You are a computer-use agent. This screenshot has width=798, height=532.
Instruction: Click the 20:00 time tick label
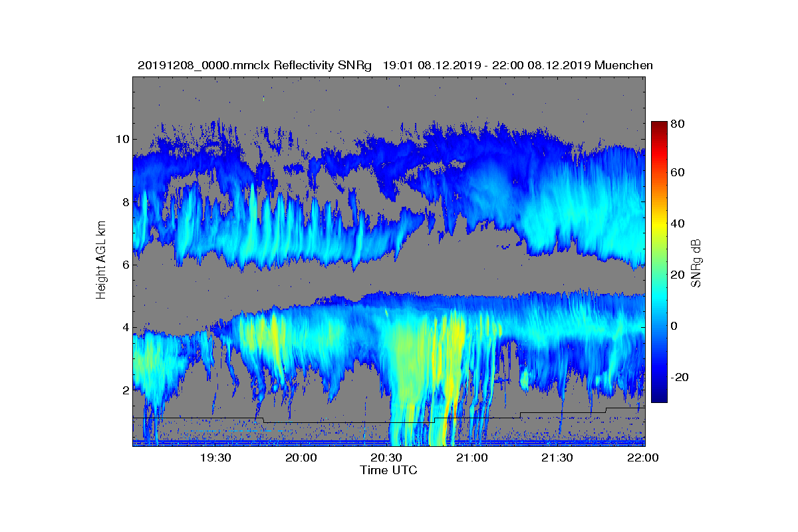301,458
